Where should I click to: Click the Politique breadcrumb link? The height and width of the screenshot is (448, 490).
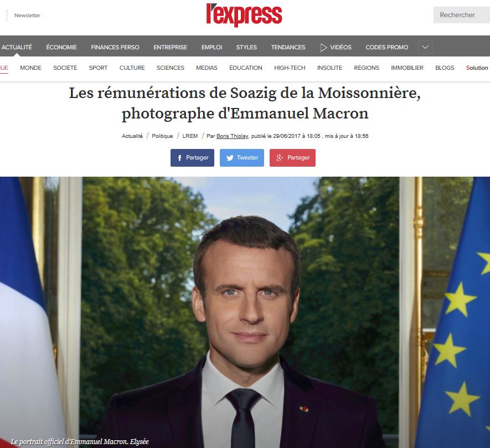[x=162, y=136]
